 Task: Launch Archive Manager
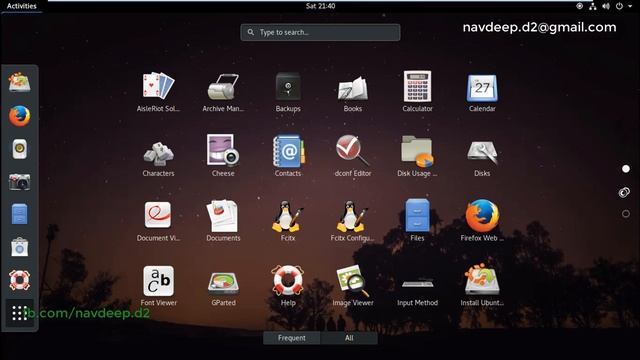(x=223, y=92)
